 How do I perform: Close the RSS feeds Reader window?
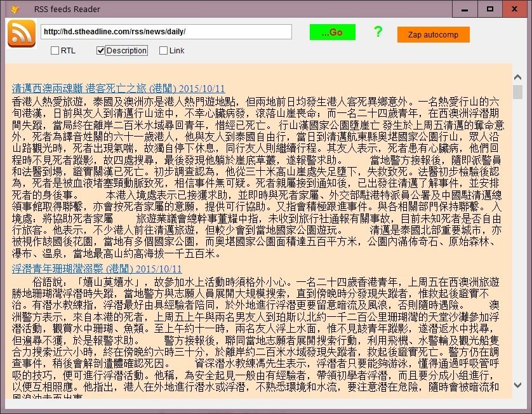point(515,9)
